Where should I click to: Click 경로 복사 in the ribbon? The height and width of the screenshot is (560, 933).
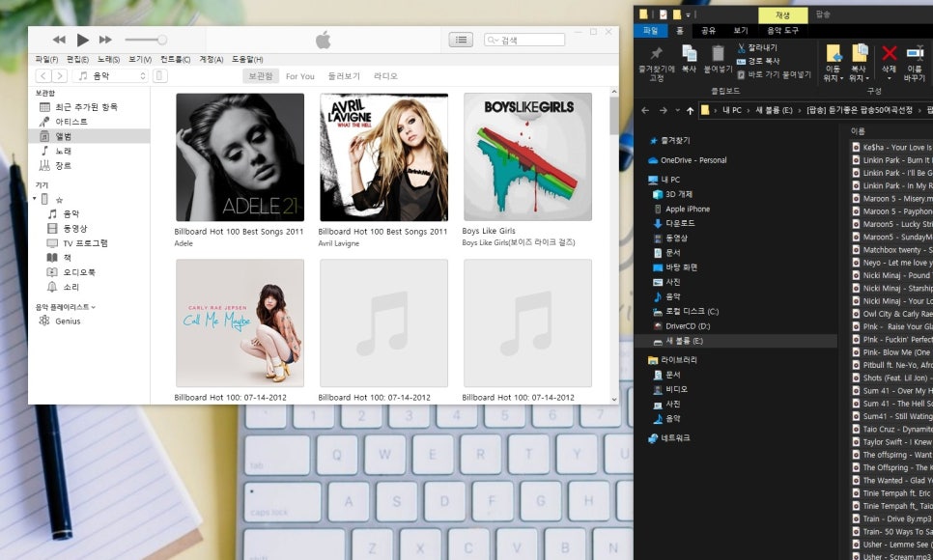pos(758,61)
